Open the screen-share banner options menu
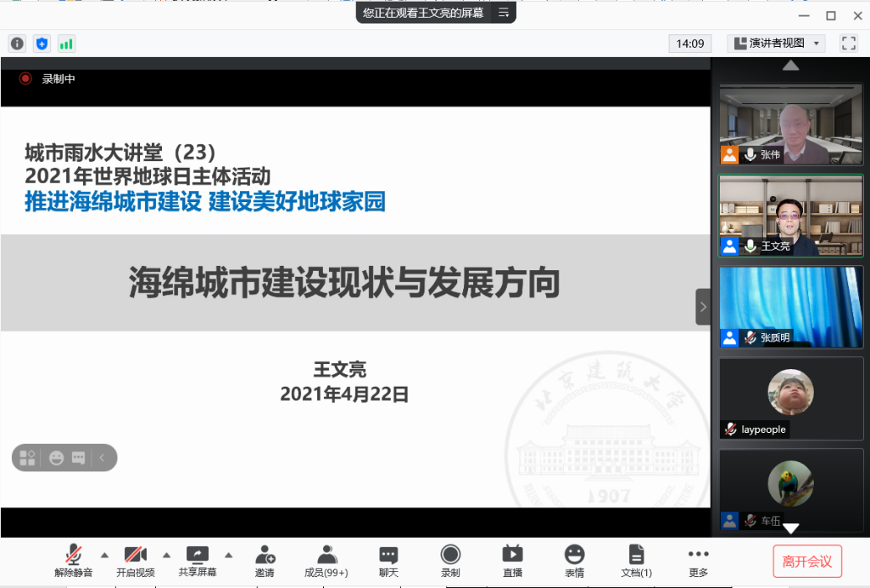 tap(503, 13)
